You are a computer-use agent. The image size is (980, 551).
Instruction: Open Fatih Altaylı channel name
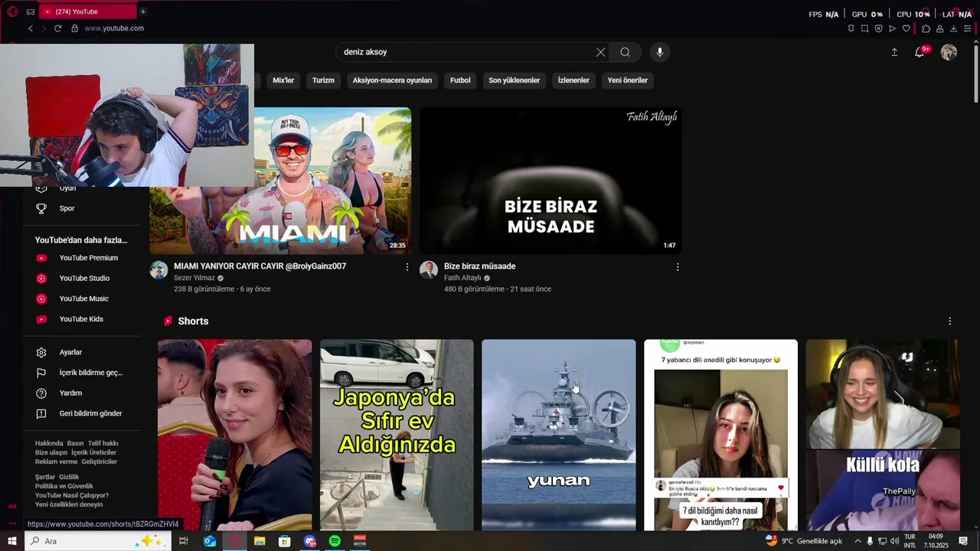point(462,278)
